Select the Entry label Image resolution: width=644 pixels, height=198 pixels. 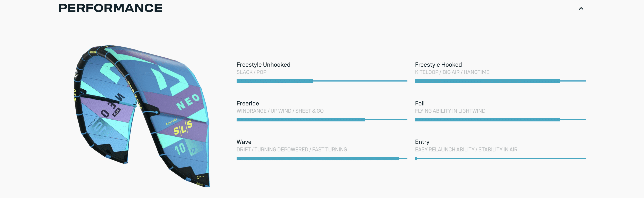pos(422,142)
